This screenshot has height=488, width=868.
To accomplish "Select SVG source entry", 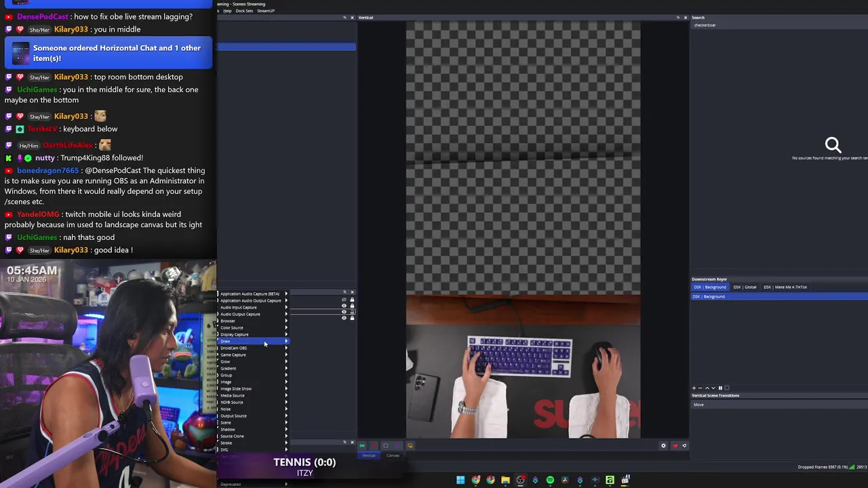I will click(x=252, y=449).
